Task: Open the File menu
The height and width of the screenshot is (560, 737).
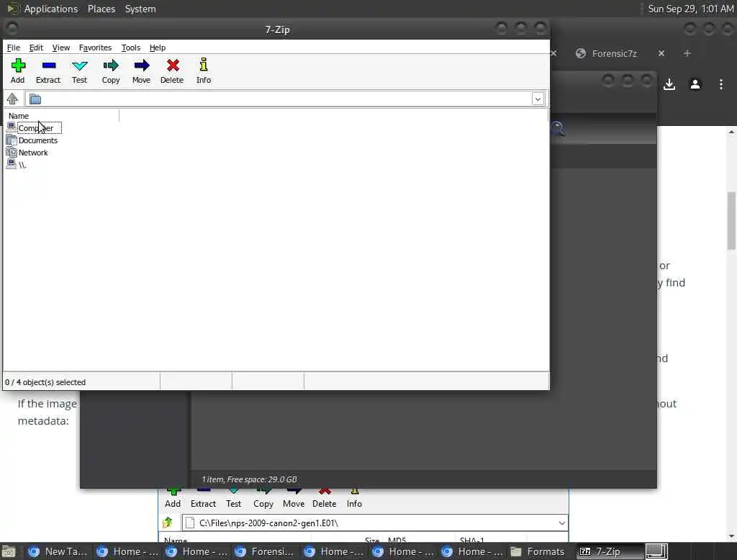Action: 14,48
